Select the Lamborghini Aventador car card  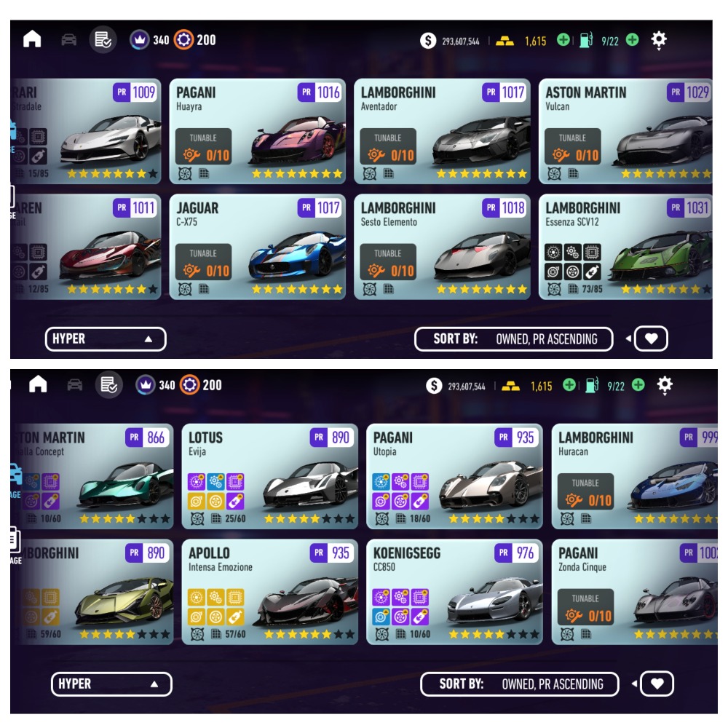pyautogui.click(x=442, y=131)
